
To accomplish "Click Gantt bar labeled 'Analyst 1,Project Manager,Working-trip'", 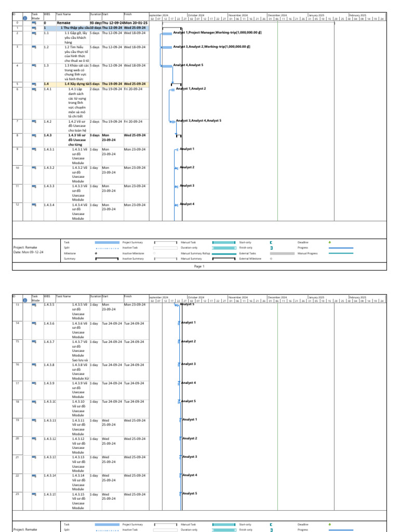I will point(167,34).
